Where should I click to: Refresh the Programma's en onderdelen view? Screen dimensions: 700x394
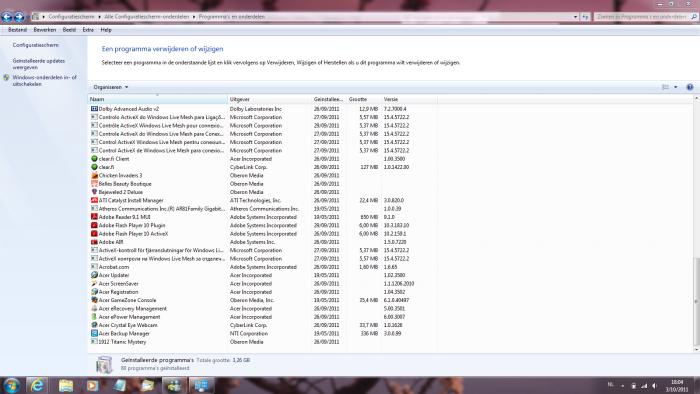click(585, 17)
